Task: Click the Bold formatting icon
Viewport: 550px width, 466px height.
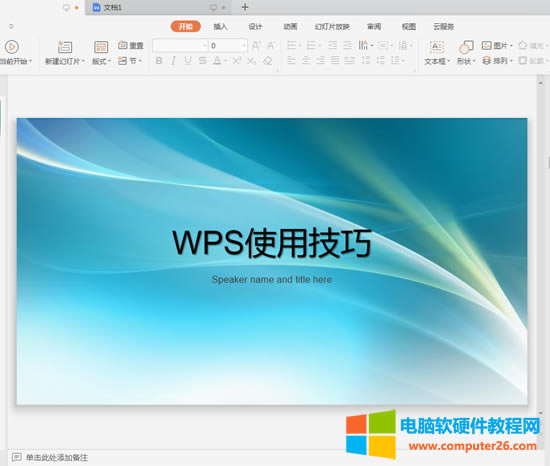Action: click(159, 61)
